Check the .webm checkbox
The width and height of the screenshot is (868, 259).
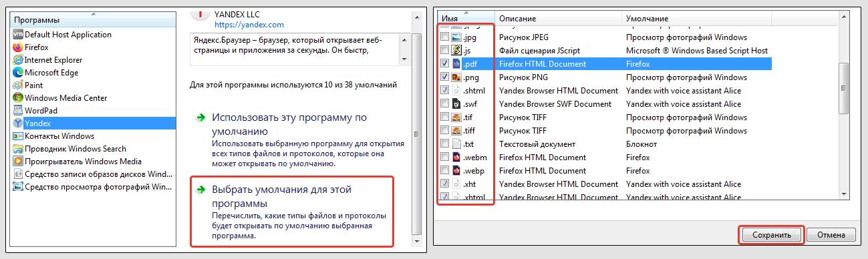coord(444,158)
